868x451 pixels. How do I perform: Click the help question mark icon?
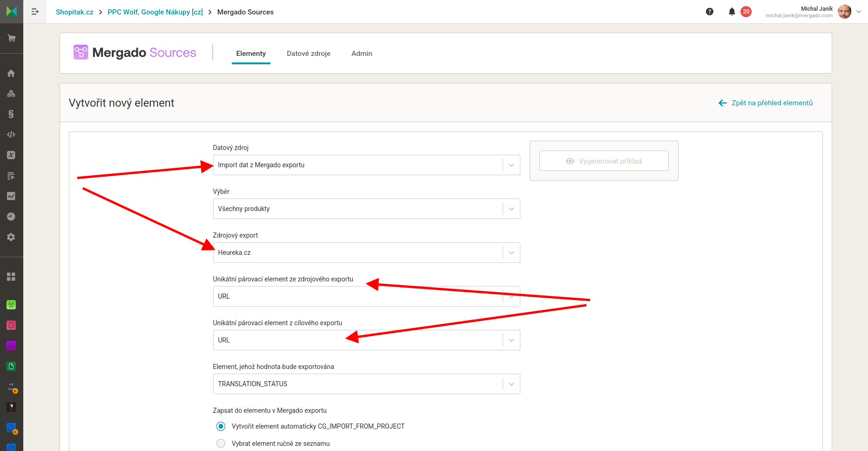pos(709,12)
